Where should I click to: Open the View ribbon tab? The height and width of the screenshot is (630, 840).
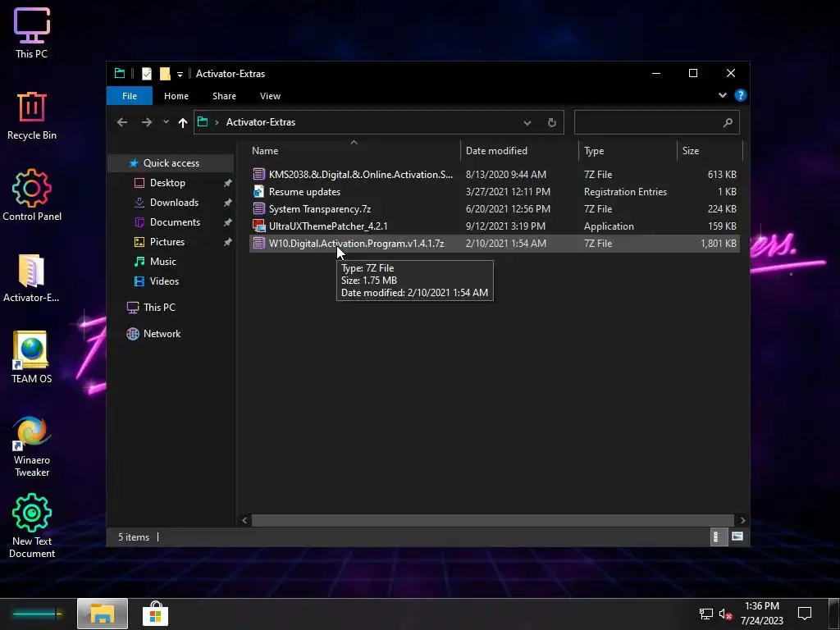coord(270,96)
